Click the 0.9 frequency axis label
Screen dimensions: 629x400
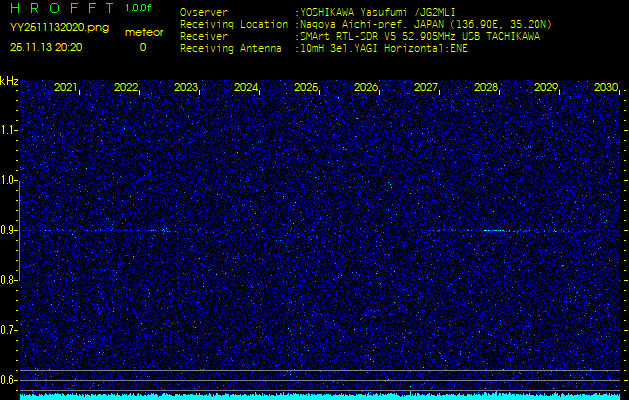pos(9,230)
